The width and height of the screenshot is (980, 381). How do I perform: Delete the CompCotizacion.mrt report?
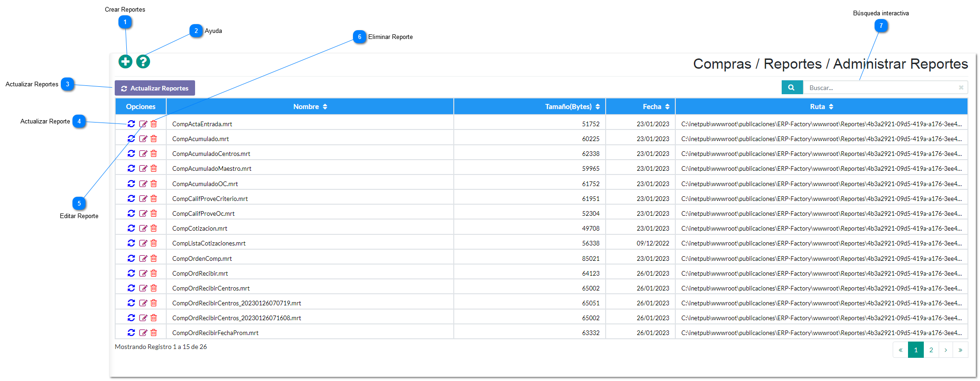(154, 228)
